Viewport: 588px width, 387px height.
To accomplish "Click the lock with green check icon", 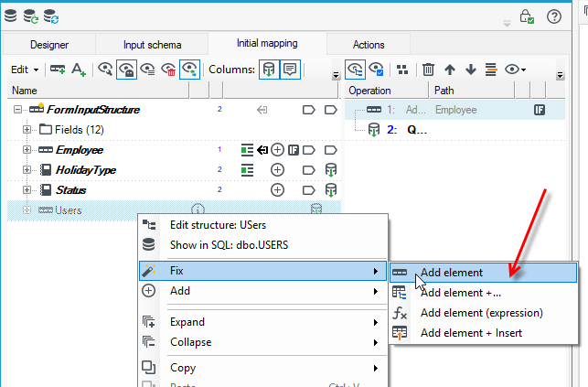I will [527, 16].
